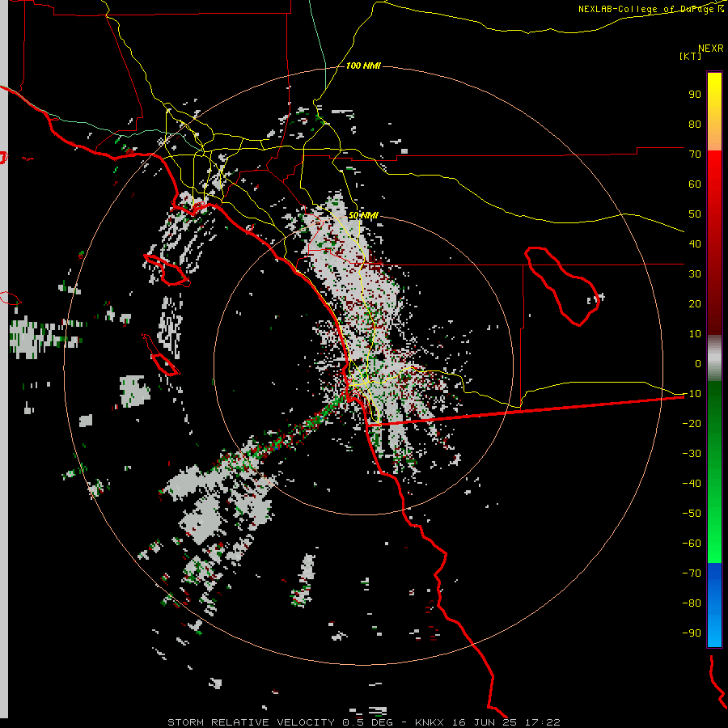This screenshot has height=728, width=728.
Task: Click the 16 JUN 25 date text
Action: point(485,722)
